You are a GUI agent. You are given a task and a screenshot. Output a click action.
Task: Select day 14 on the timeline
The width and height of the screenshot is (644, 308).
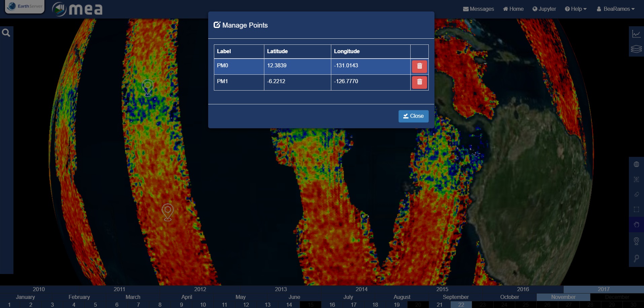[x=289, y=305]
